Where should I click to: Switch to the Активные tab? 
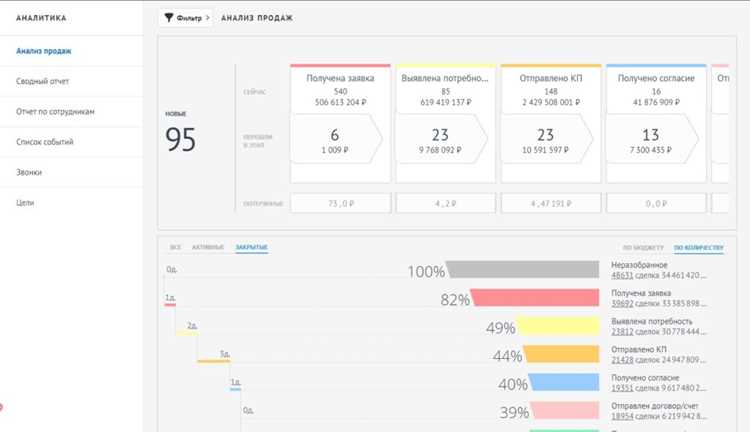[x=208, y=247]
